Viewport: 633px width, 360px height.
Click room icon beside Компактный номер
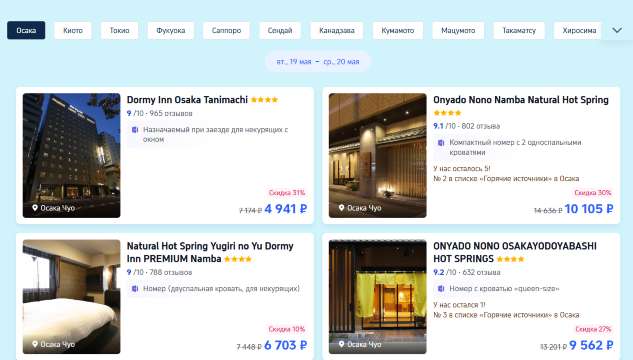(441, 142)
